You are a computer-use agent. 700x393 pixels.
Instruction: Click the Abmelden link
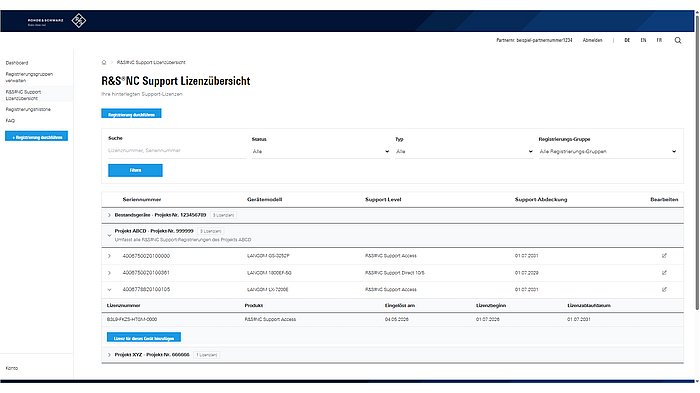(x=592, y=40)
